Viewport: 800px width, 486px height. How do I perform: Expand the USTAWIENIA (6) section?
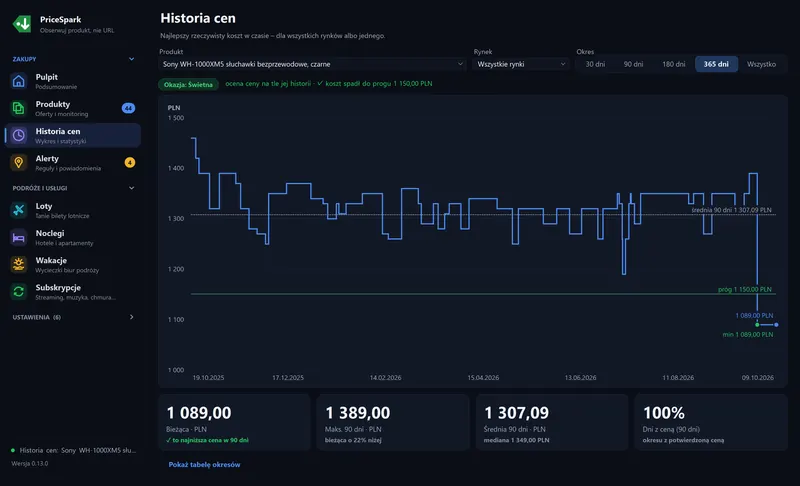pyautogui.click(x=132, y=317)
